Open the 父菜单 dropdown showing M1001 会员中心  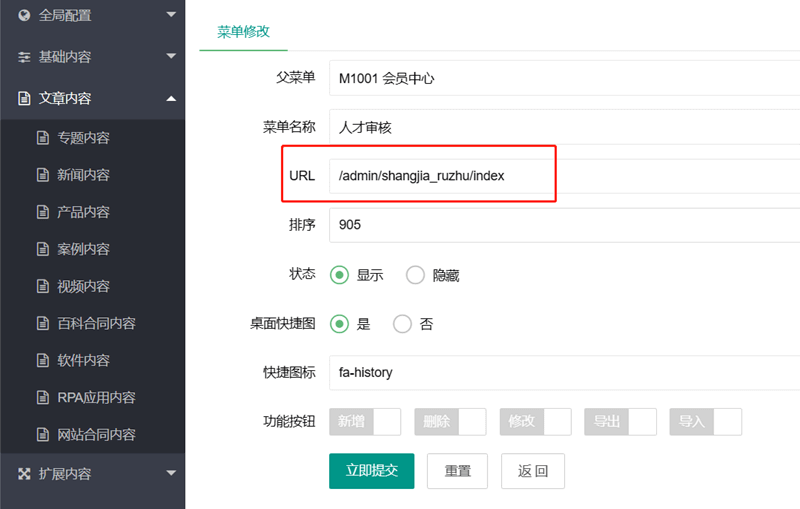pyautogui.click(x=564, y=78)
